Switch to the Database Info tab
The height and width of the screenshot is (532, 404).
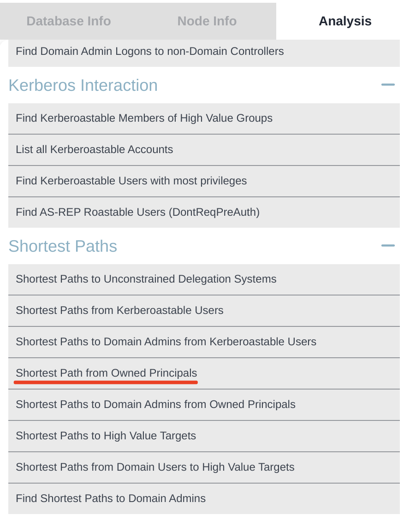pos(69,21)
